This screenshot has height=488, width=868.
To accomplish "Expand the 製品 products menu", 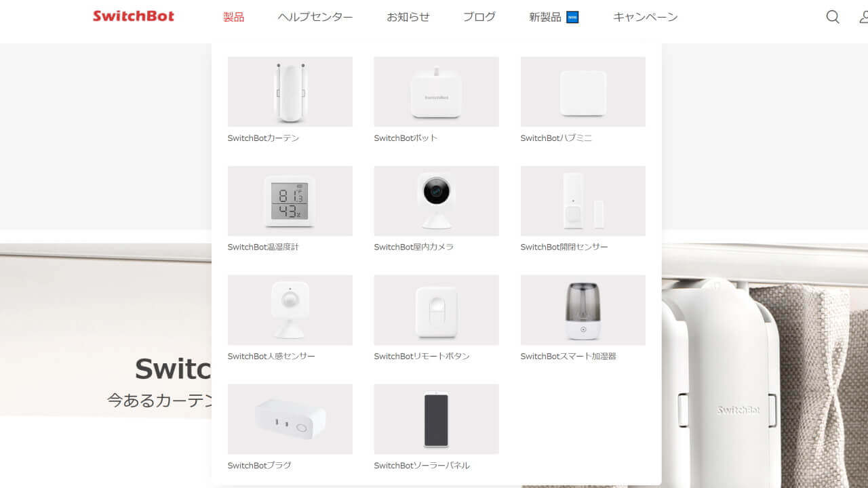I will point(234,17).
